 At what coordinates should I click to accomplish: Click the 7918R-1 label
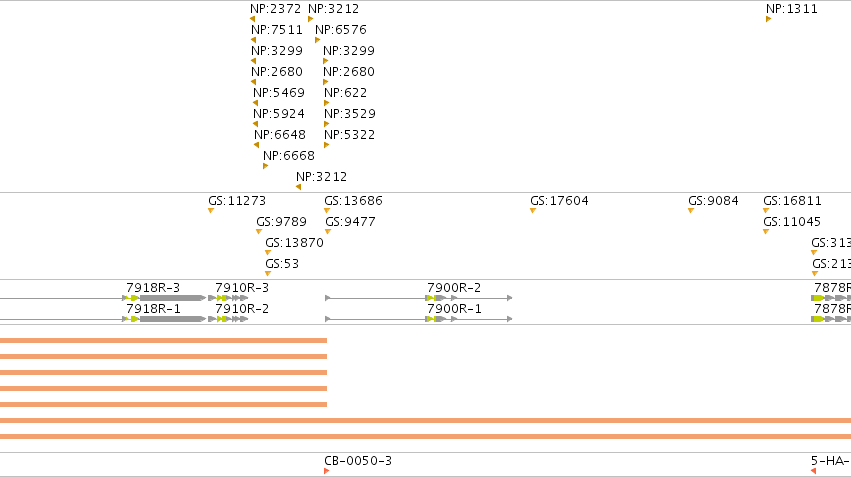pos(153,309)
